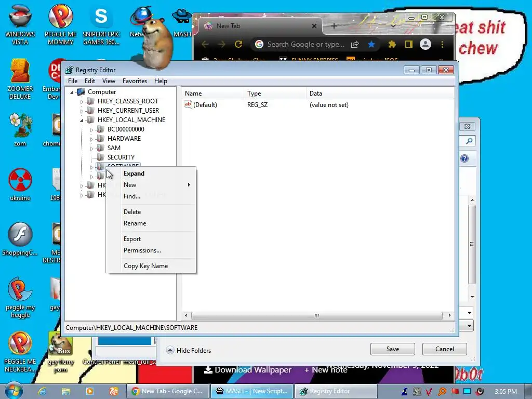Click the search magnifier in background dialog
The width and height of the screenshot is (532, 399).
469,141
